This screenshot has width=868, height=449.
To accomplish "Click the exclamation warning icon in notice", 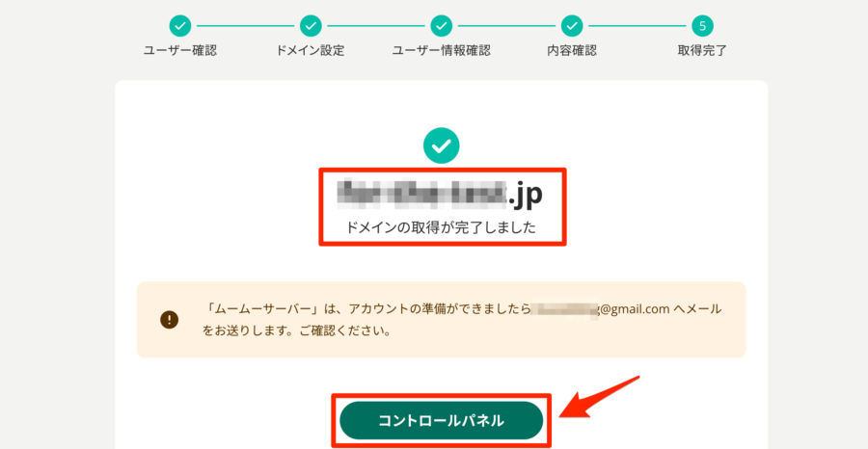I will 170,319.
